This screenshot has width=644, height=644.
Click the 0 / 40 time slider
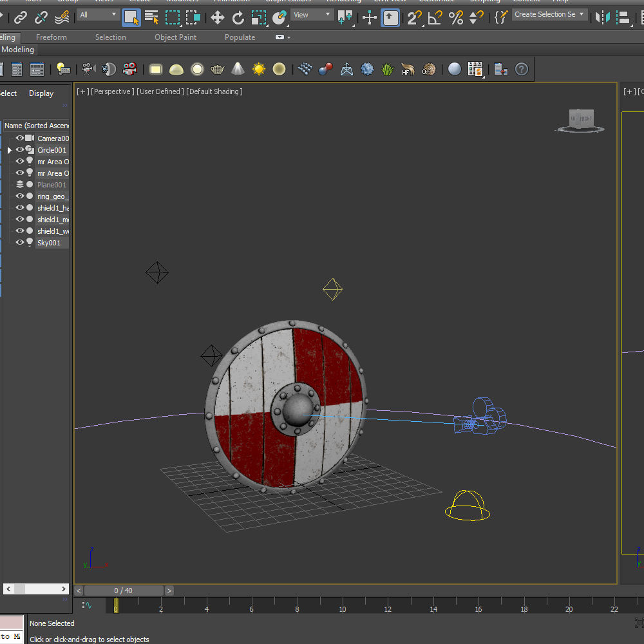[x=123, y=591]
